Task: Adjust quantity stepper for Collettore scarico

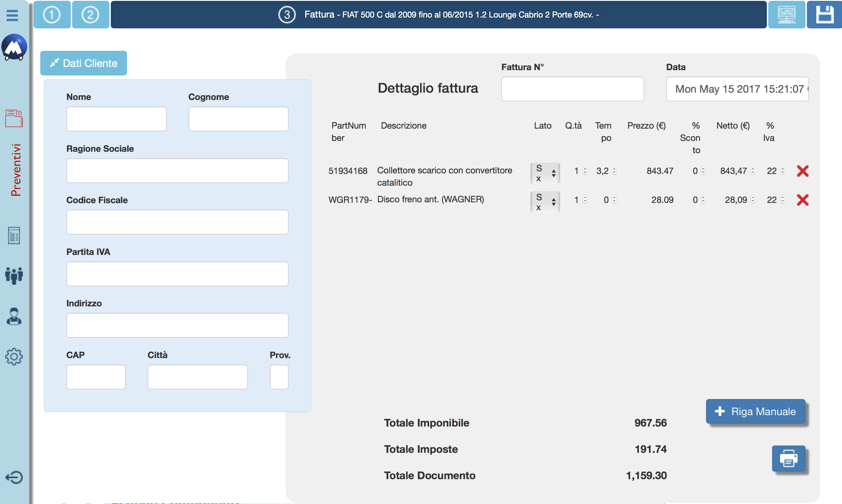Action: click(585, 170)
